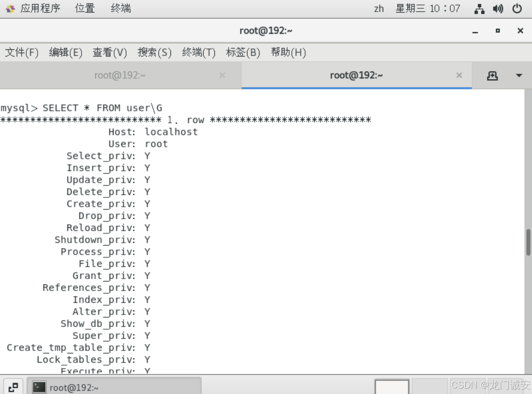Click the terminal icon in taskbar entry

click(39, 387)
